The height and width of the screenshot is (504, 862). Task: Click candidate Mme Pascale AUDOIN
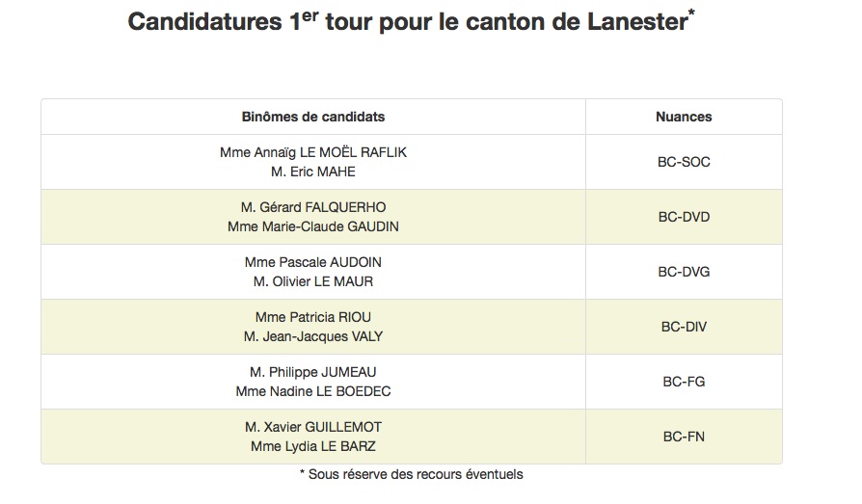pos(313,262)
